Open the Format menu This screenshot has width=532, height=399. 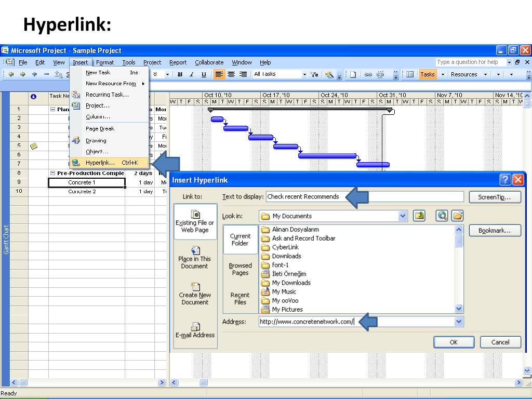click(x=105, y=62)
